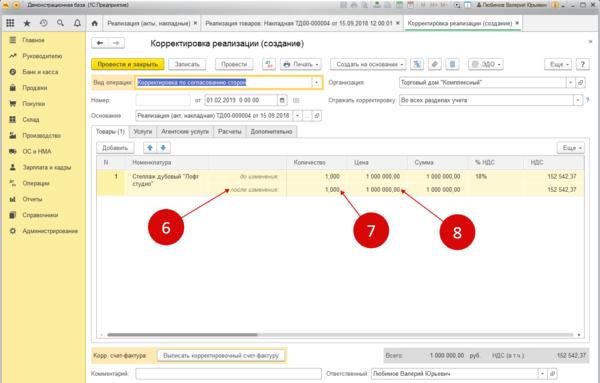This screenshot has width=600, height=383.
Task: Close the Корректировка реализации (создание) tab
Action: 517,23
